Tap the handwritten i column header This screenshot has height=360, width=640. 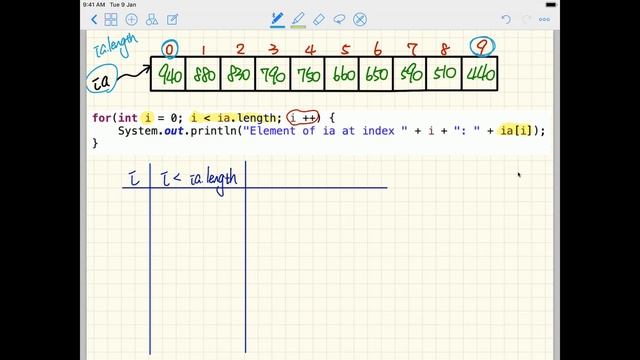click(134, 178)
